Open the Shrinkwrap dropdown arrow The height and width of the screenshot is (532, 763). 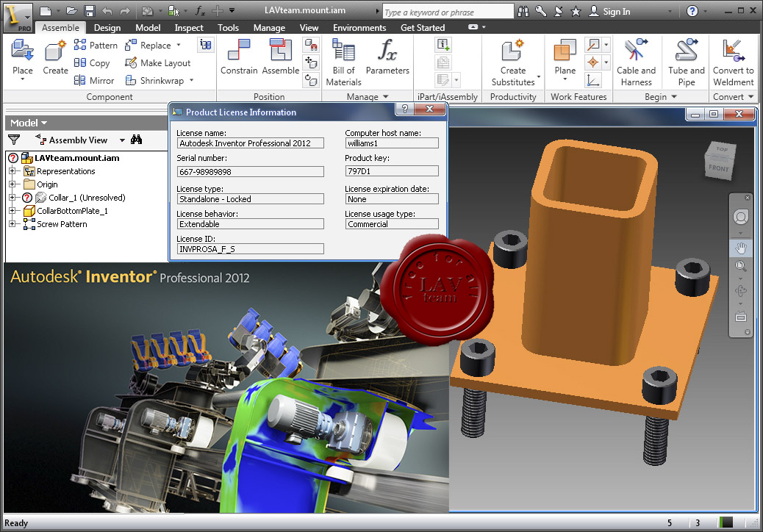[191, 80]
